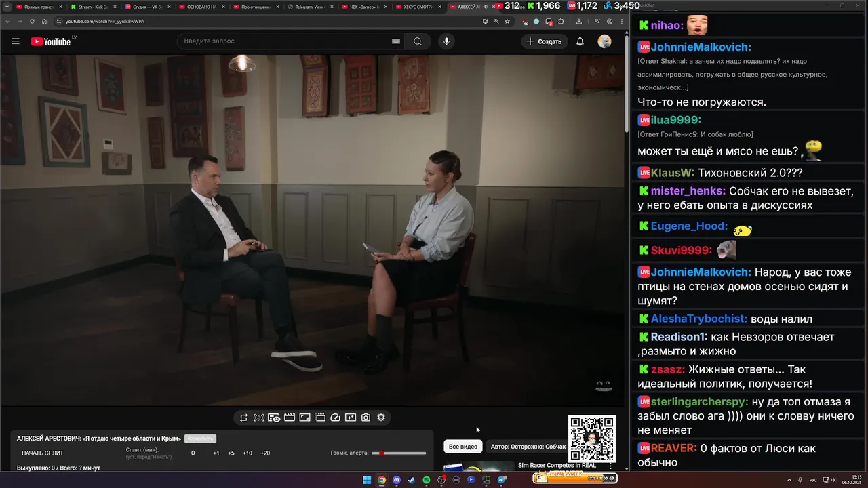Image resolution: width=868 pixels, height=488 pixels.
Task: Click the recommended video thumbnail below 'Все видео'
Action: tap(479, 466)
